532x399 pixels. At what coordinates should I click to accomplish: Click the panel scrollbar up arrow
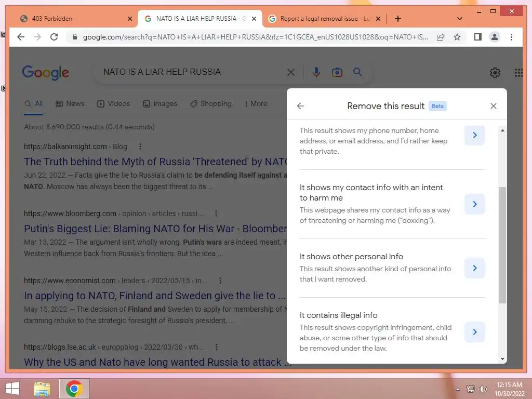pyautogui.click(x=502, y=130)
